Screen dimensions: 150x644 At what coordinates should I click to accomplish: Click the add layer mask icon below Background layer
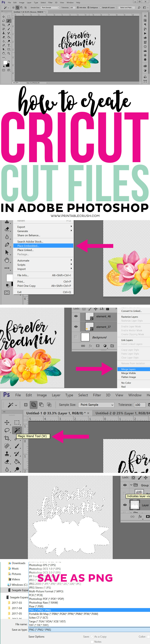click(98, 346)
